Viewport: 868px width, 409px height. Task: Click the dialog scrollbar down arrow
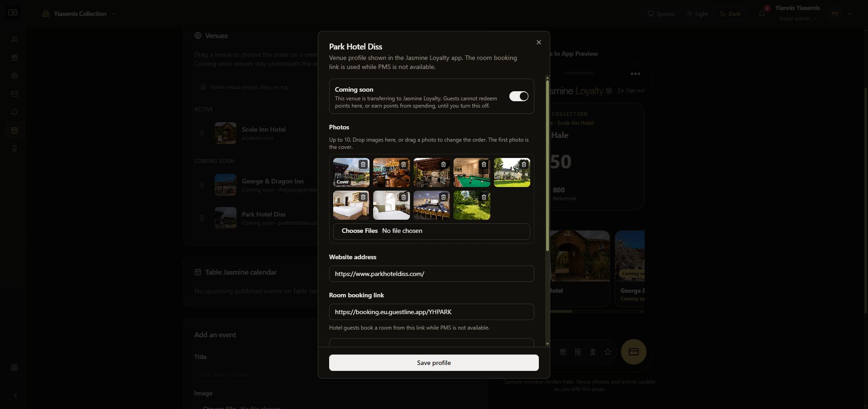(547, 344)
